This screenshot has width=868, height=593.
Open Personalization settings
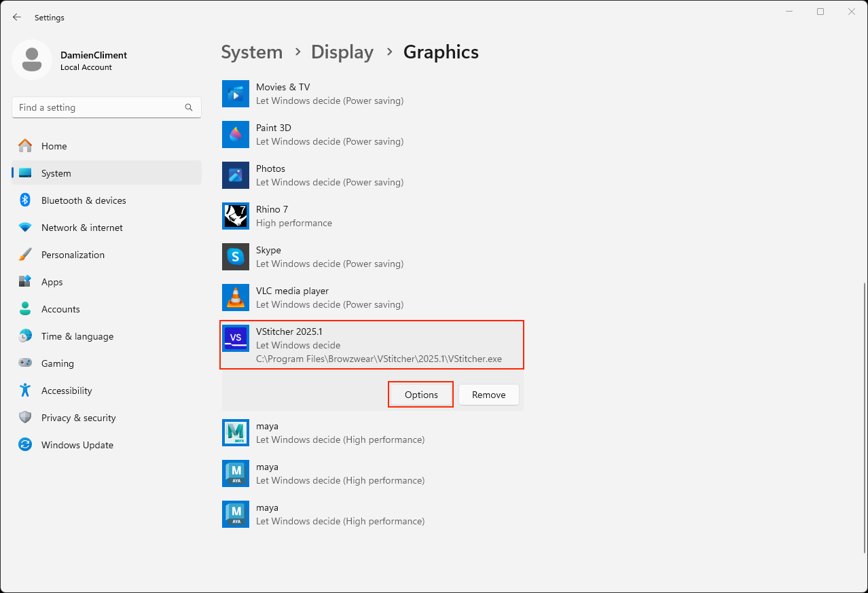pos(107,255)
